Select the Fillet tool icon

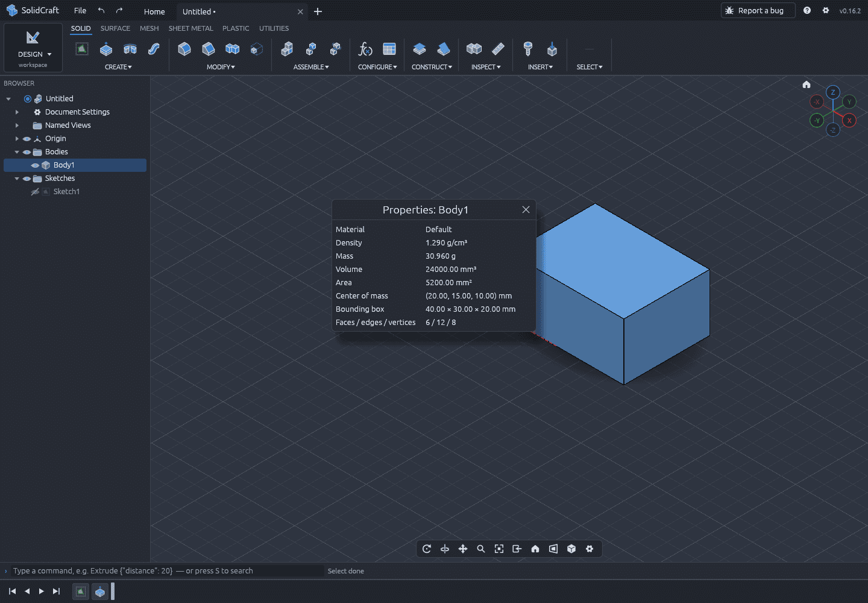point(184,49)
